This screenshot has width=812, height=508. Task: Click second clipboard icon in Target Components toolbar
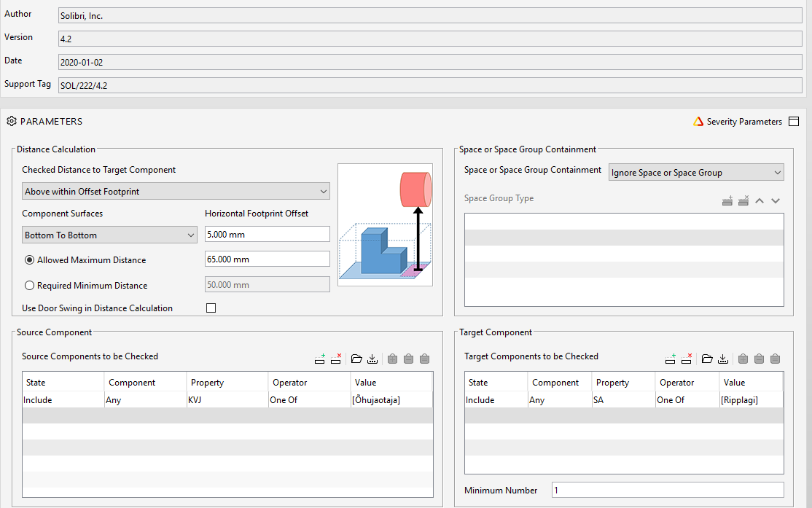pos(760,359)
